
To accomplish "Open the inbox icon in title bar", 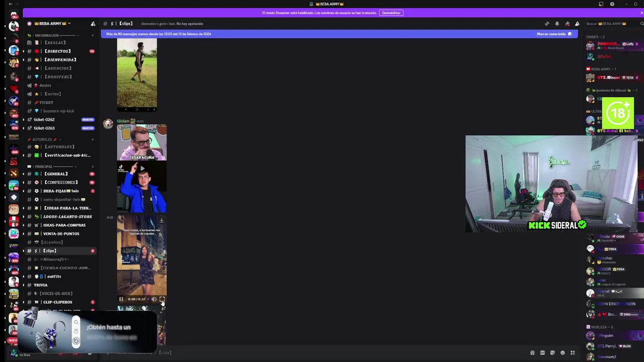I will point(601,4).
